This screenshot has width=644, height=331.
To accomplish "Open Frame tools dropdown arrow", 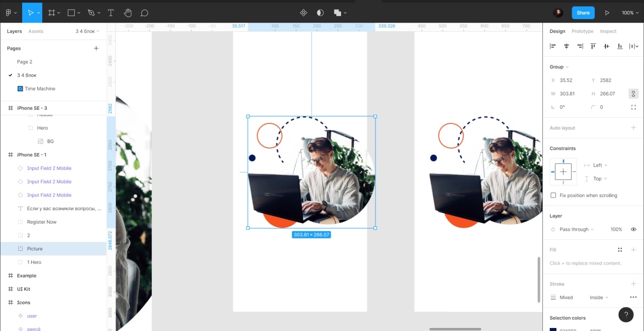I will point(59,13).
